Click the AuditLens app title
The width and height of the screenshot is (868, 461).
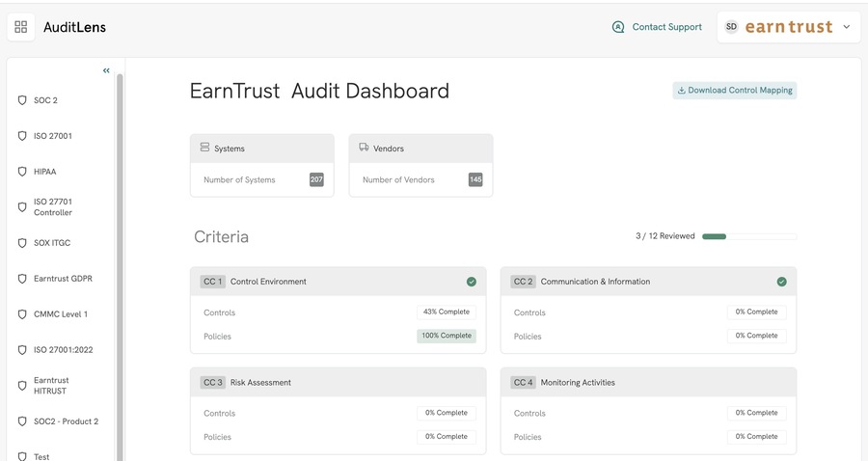click(74, 27)
